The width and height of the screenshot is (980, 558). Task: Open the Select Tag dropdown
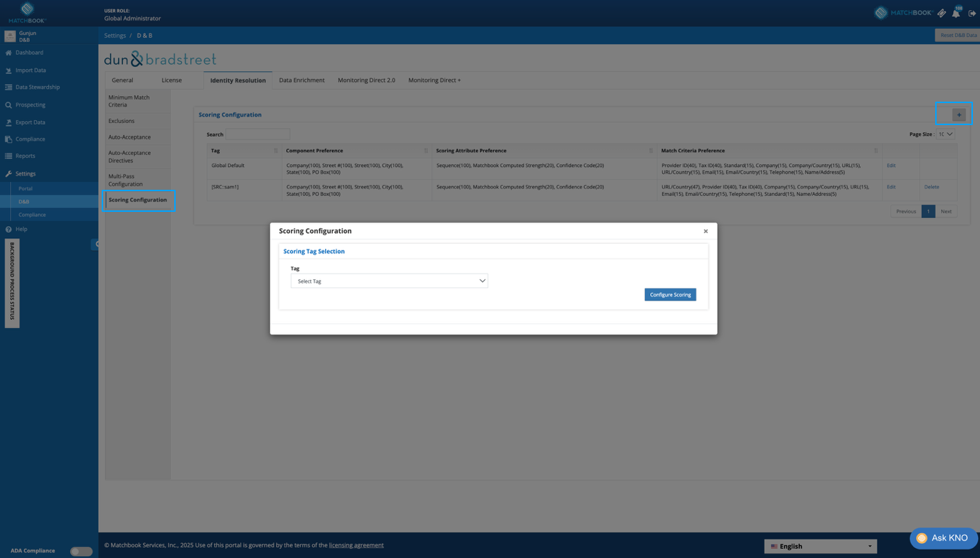[389, 281]
